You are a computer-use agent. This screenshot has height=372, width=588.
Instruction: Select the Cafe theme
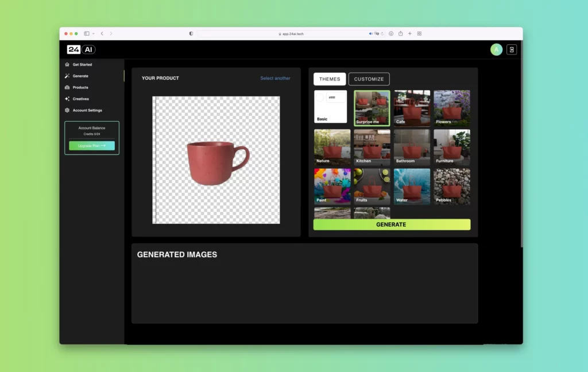412,108
